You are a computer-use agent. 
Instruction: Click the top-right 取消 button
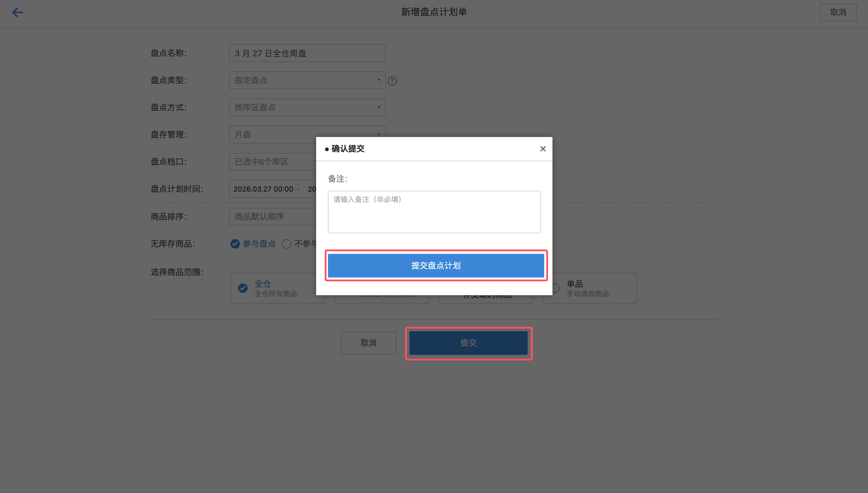838,12
